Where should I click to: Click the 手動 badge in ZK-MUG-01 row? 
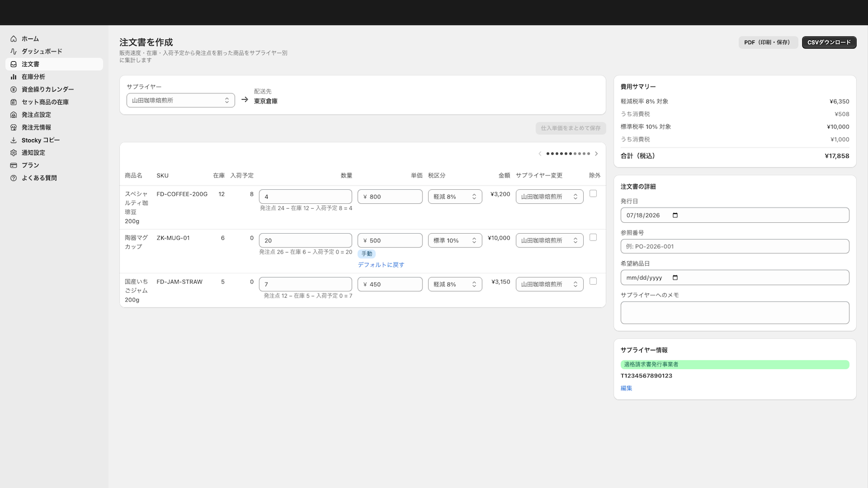(367, 254)
